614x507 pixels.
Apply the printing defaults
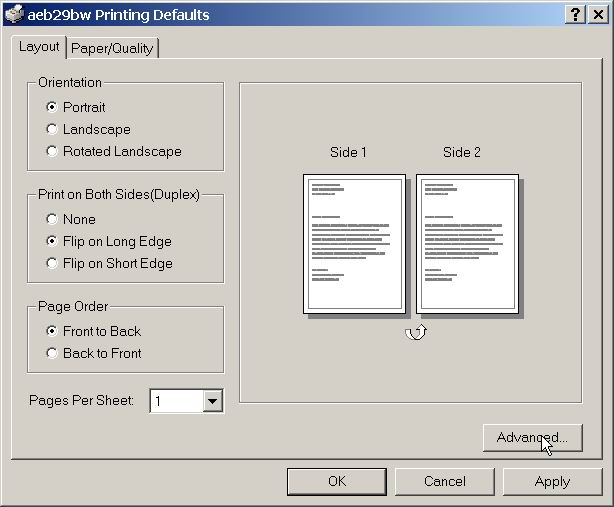[x=552, y=481]
